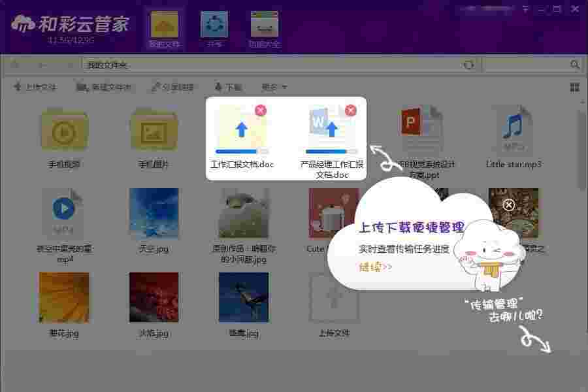
Task: Click the search magnifier icon
Action: pyautogui.click(x=574, y=65)
